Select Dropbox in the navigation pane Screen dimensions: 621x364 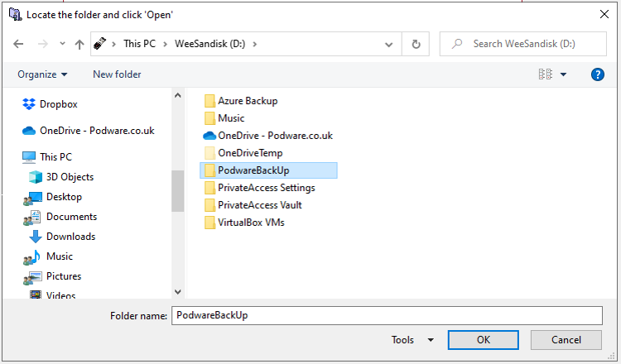coord(58,104)
